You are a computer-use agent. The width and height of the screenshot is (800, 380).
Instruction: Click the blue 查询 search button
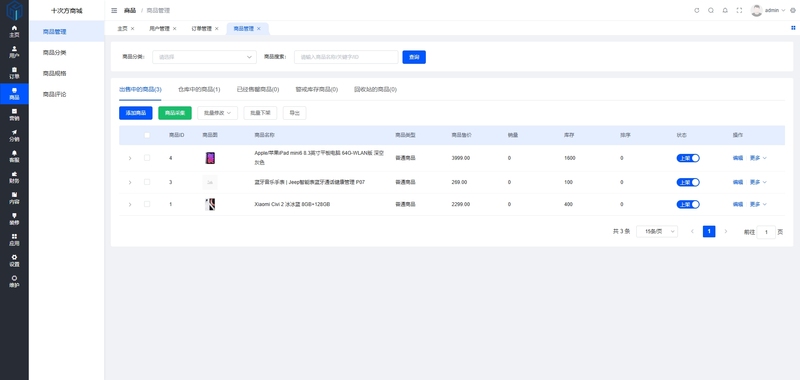[x=414, y=57]
